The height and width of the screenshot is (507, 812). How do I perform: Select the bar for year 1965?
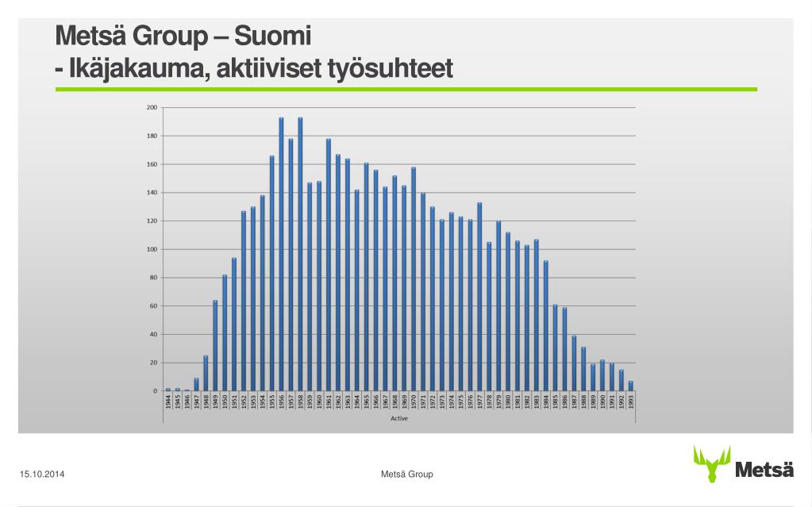[367, 277]
